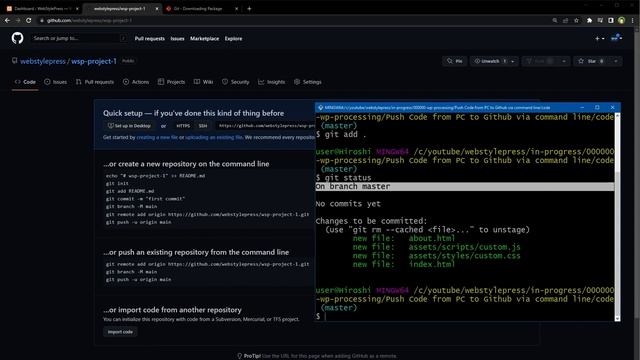
Task: Go back with the browser back arrow
Action: click(7, 20)
